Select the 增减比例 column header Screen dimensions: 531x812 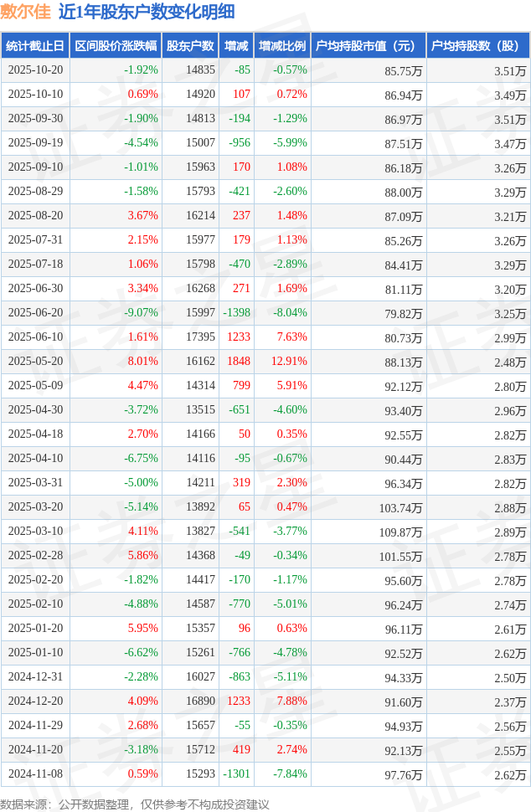click(x=282, y=46)
